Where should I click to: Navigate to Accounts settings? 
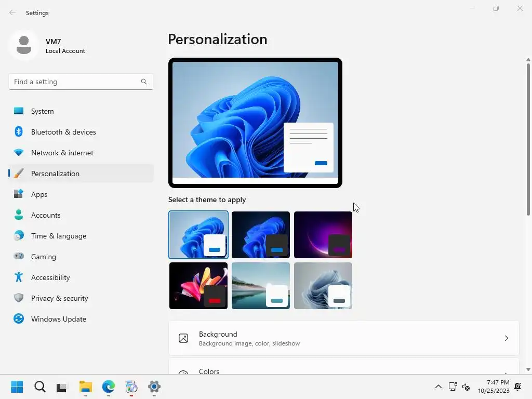(81, 215)
